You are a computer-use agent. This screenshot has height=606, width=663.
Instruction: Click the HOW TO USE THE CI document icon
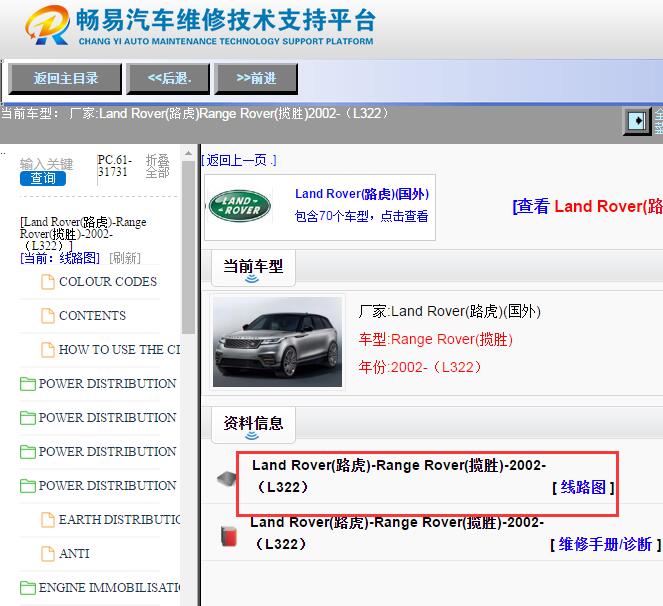[48, 350]
